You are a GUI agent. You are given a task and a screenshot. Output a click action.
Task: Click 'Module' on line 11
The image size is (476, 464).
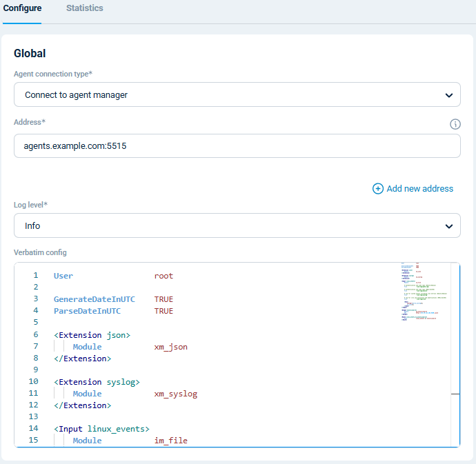pyautogui.click(x=87, y=394)
